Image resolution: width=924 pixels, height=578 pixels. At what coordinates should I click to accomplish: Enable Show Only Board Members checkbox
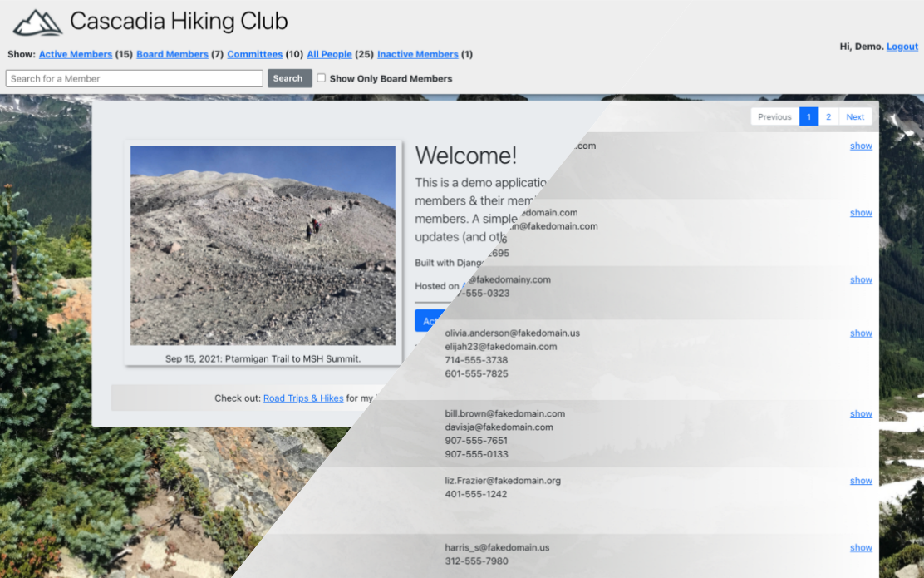(322, 78)
